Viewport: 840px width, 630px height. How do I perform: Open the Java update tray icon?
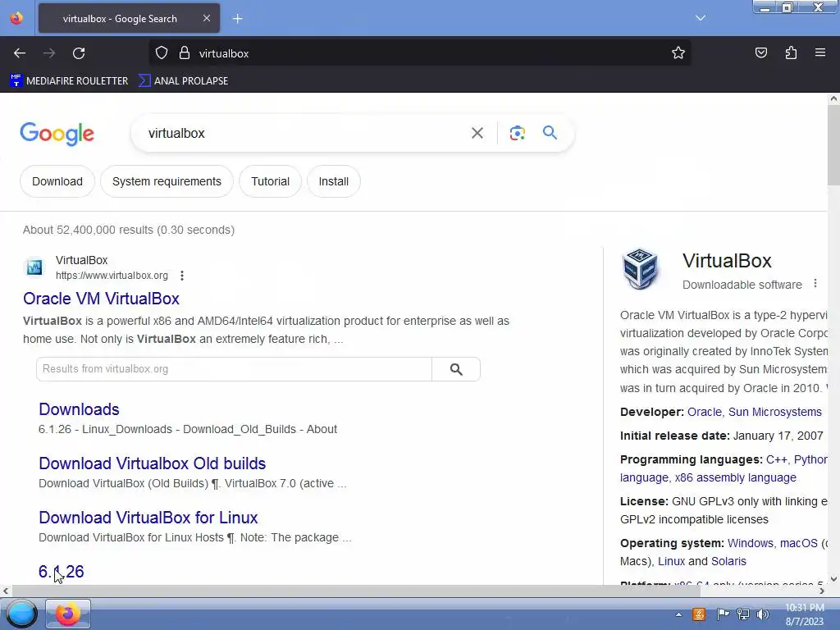pos(699,614)
